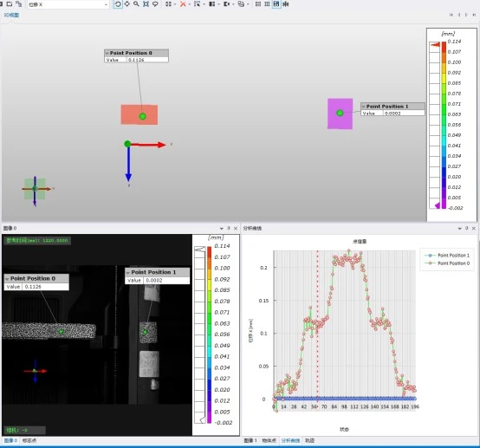480x448 pixels.
Task: Expand the arrow beside the four-squares layout icon
Action: click(x=175, y=4)
